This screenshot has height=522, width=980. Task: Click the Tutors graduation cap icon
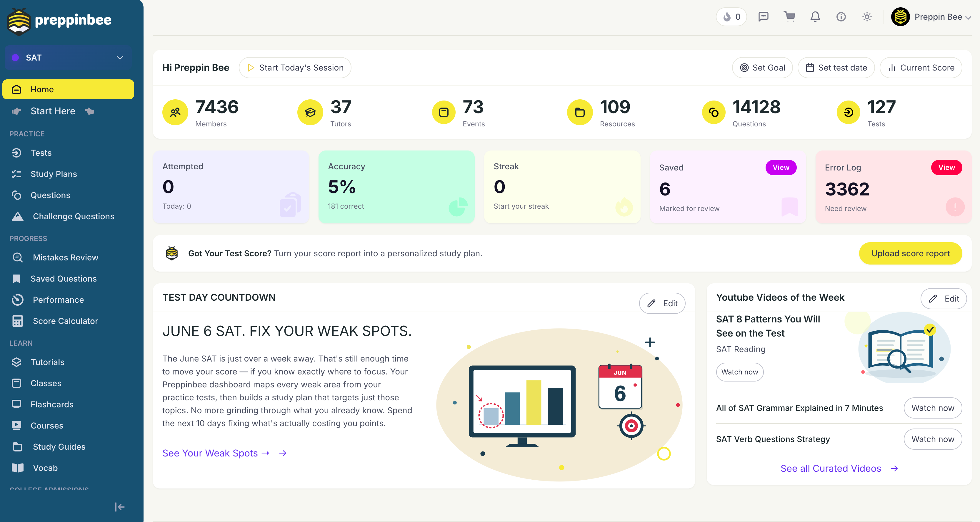click(x=310, y=113)
